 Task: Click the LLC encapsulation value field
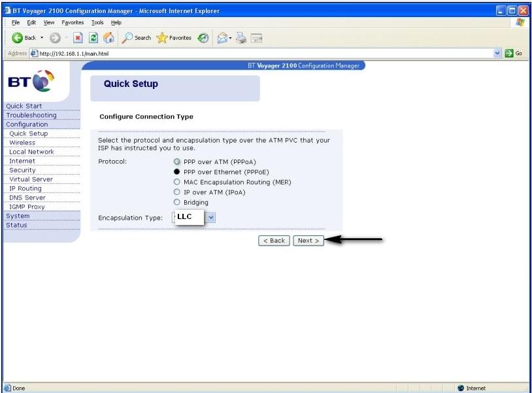[189, 217]
